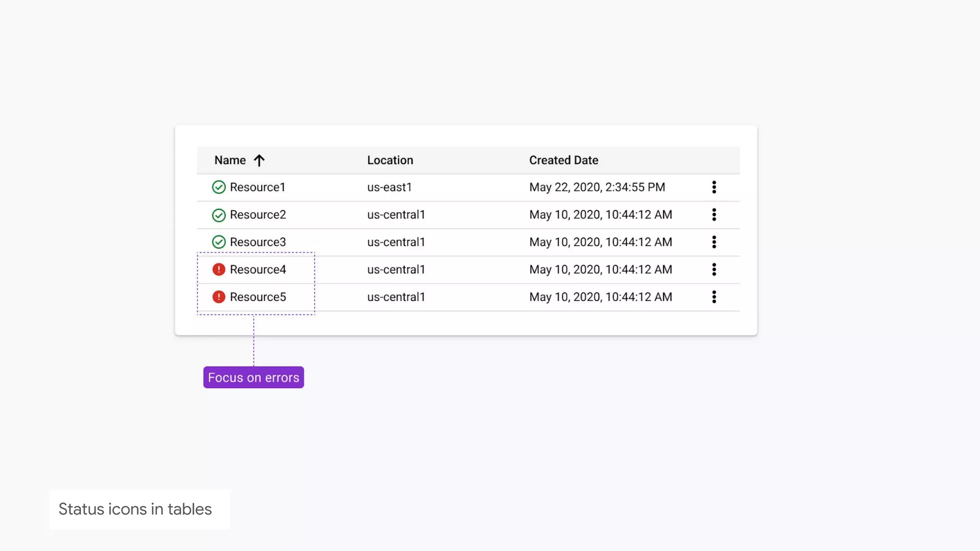Open the three-dot menu for Resource1 row
This screenshot has width=980, height=551.
pos(714,187)
